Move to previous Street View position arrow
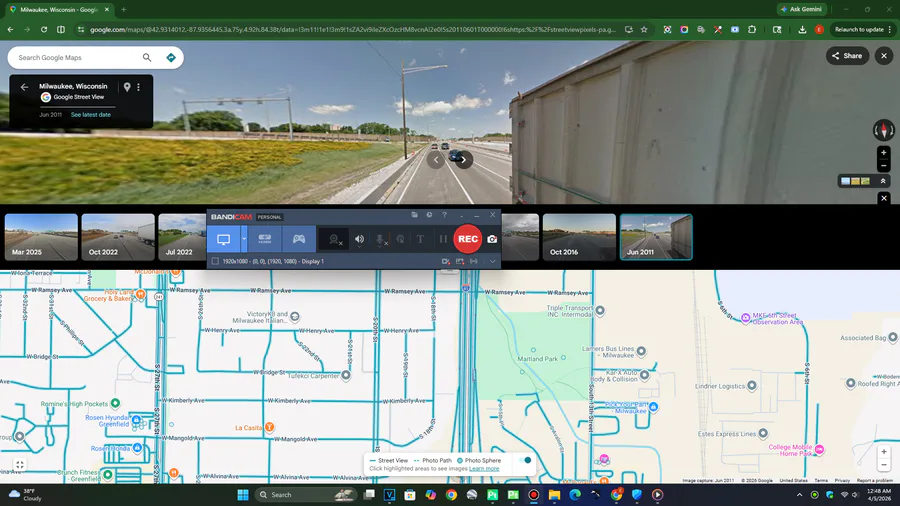Viewport: 900px width, 506px height. coord(436,160)
